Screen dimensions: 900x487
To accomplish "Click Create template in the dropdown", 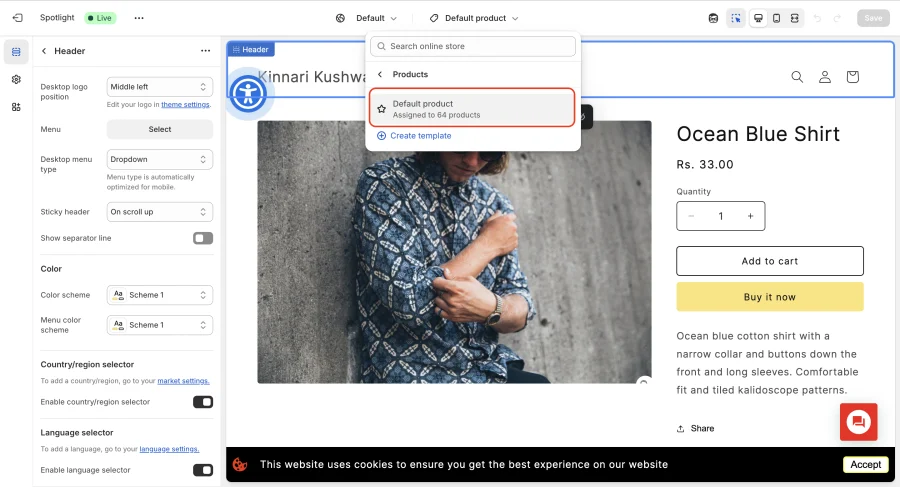I will 414,136.
